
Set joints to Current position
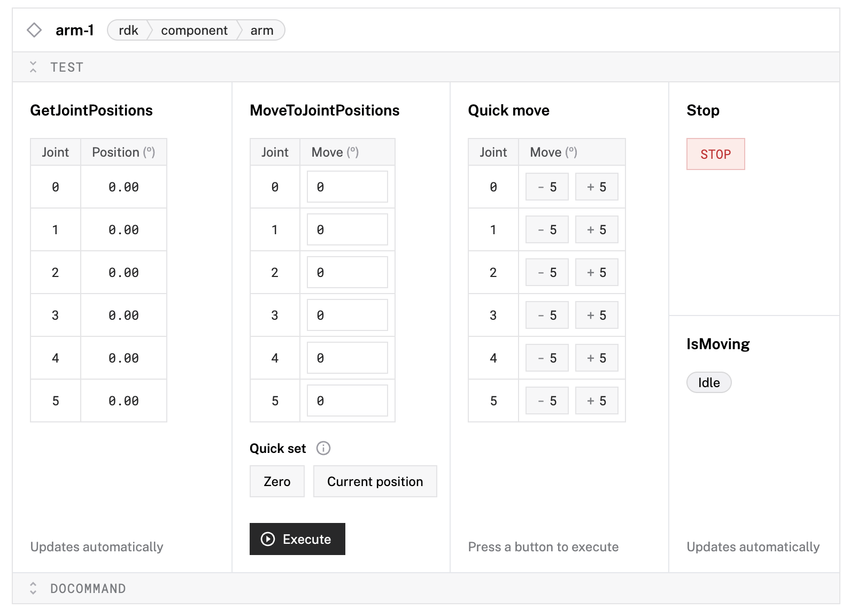375,481
